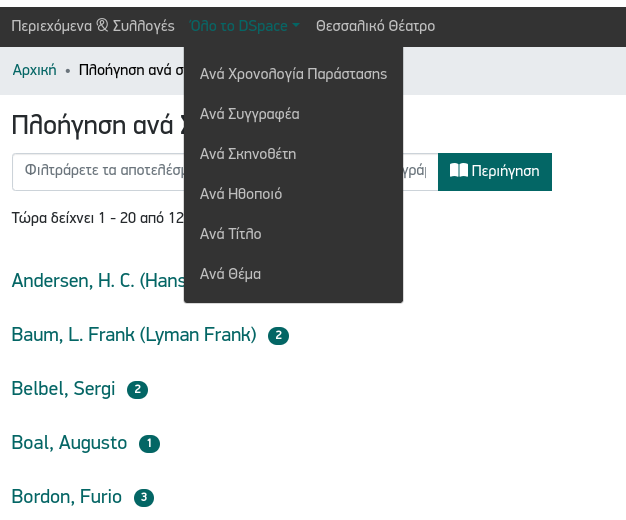The width and height of the screenshot is (626, 520).
Task: Open Θεσσαλικό Θέατρο navigation link
Action: point(375,26)
